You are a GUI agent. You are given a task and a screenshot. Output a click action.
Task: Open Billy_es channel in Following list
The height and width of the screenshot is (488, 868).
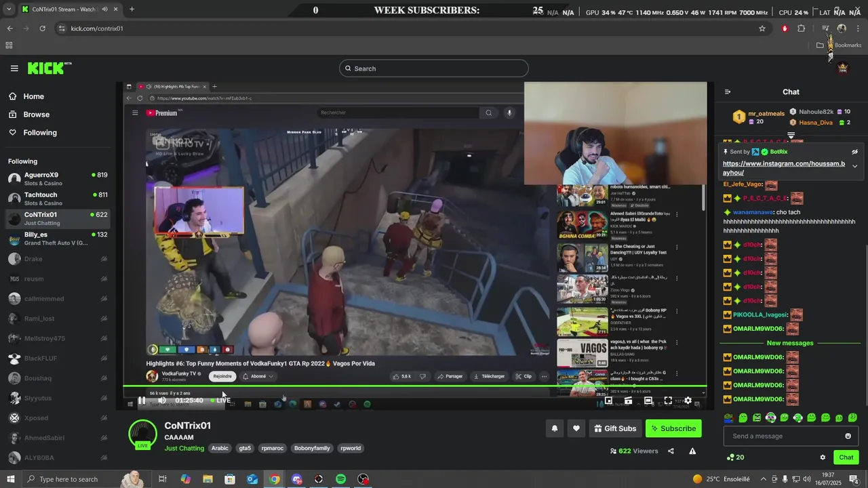[x=58, y=239]
